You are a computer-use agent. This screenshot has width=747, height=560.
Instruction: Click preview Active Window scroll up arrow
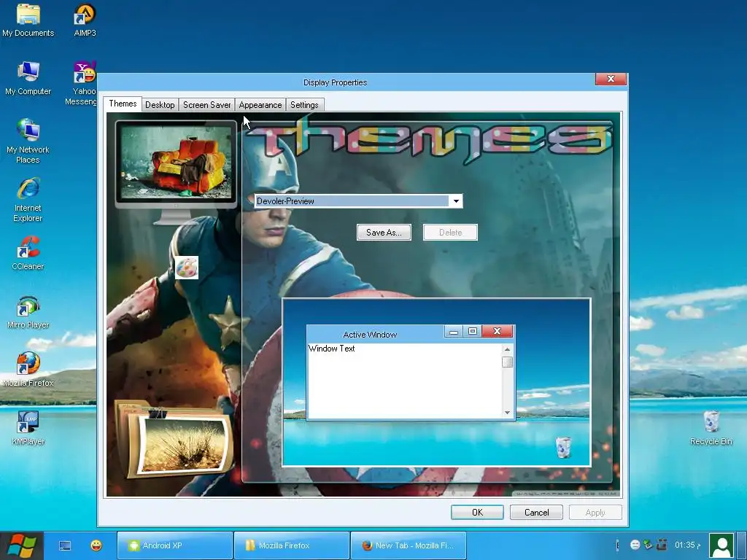(x=508, y=349)
